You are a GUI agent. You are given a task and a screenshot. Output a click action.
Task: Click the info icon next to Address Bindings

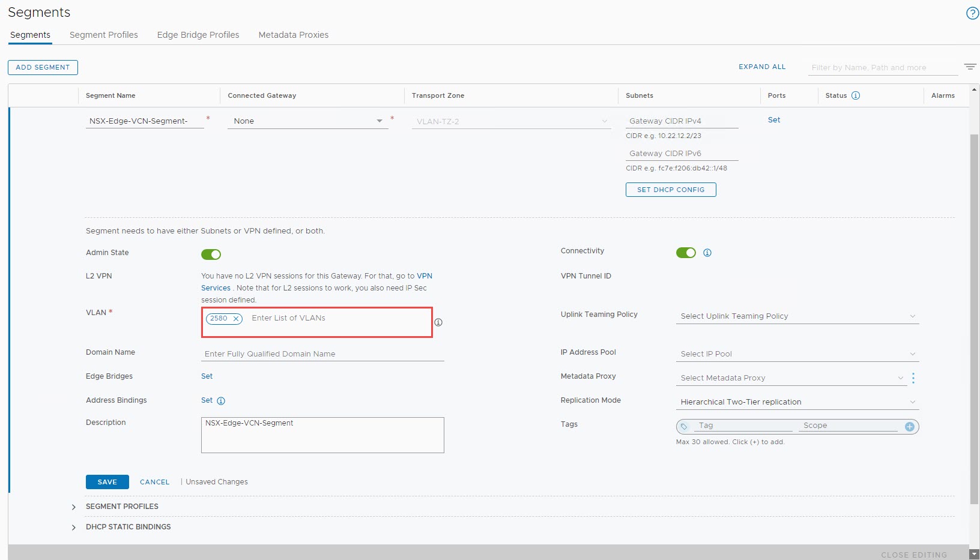(222, 400)
